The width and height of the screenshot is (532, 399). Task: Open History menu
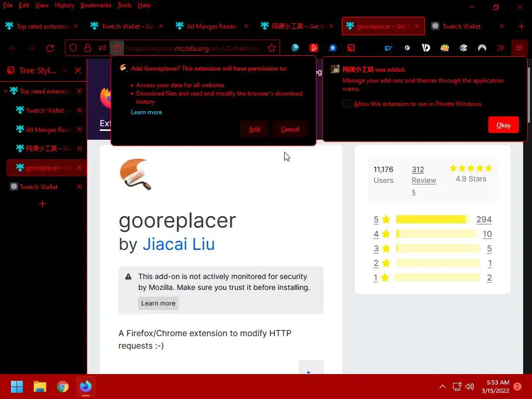64,5
